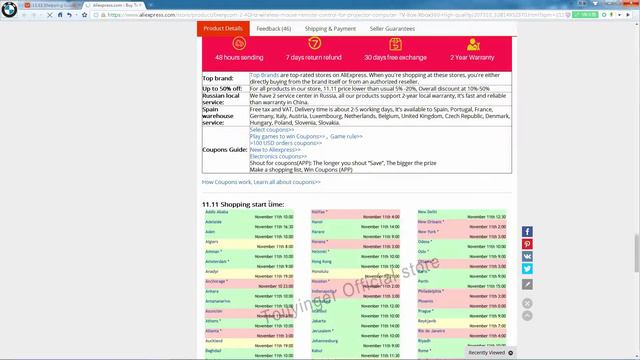Click the BMW logo browser button
The width and height of the screenshot is (640, 360).
point(9,9)
